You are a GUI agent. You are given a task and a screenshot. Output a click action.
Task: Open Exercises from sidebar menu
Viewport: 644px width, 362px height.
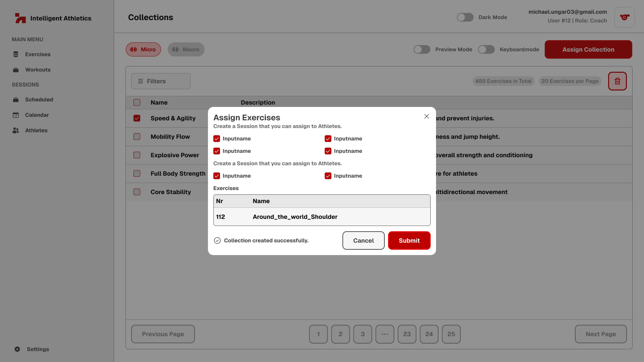click(x=38, y=54)
